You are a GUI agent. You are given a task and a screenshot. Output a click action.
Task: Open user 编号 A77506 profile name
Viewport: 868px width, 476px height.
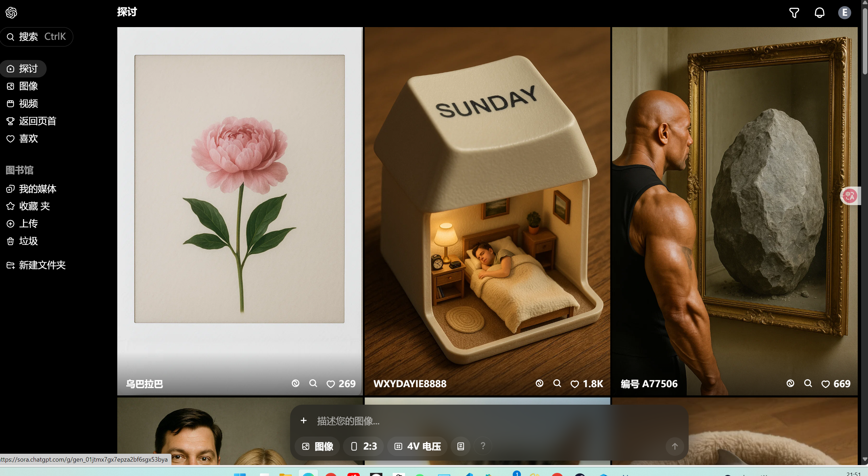(649, 384)
